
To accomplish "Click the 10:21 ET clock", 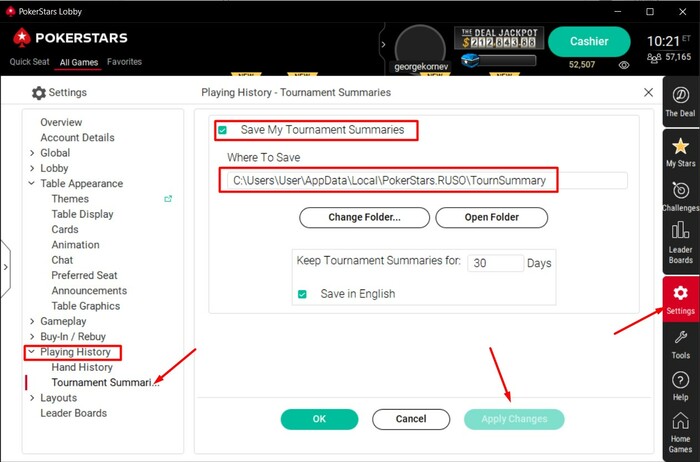I will point(668,41).
